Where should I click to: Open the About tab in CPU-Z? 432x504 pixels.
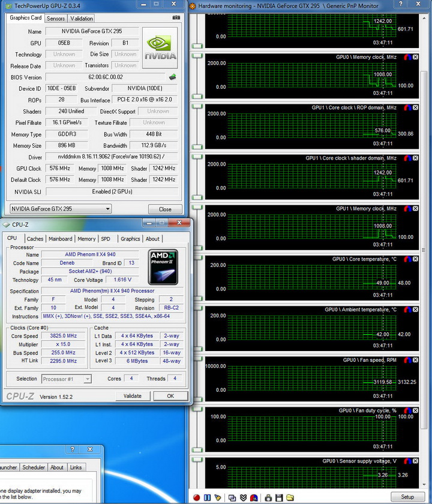152,239
